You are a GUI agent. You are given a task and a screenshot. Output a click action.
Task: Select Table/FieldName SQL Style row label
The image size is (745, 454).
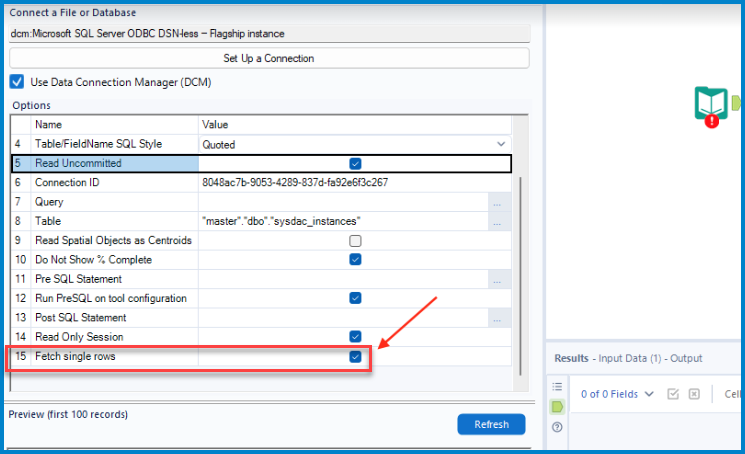[x=98, y=144]
